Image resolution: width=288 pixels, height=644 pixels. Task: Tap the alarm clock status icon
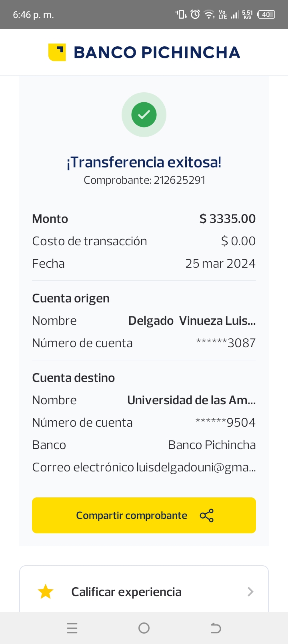click(195, 15)
